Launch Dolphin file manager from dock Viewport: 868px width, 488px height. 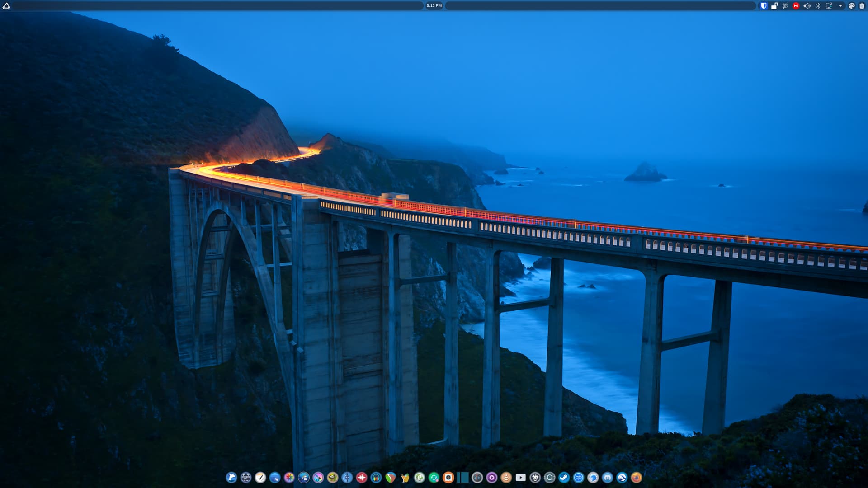click(x=231, y=478)
